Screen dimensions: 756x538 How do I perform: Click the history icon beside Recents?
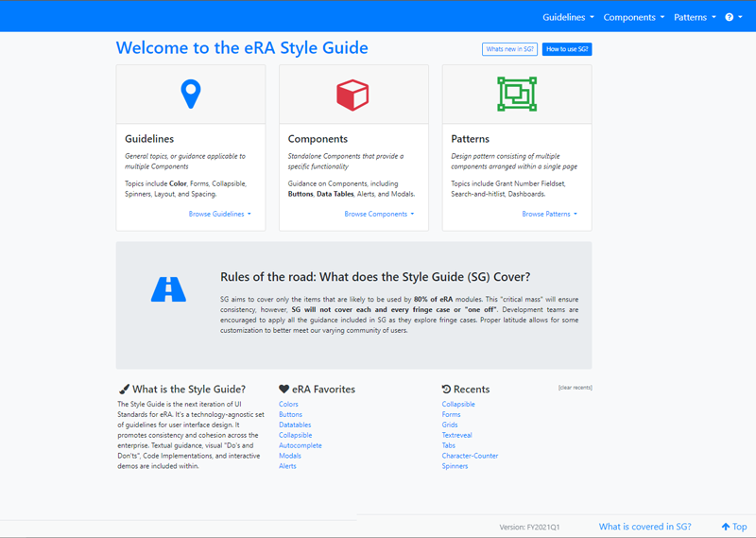[447, 389]
